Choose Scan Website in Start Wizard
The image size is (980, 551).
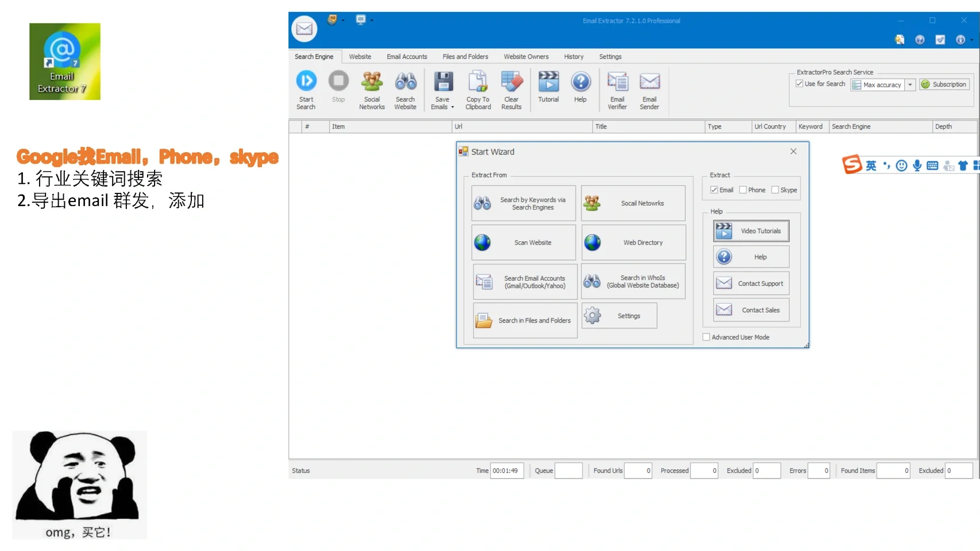click(x=523, y=242)
